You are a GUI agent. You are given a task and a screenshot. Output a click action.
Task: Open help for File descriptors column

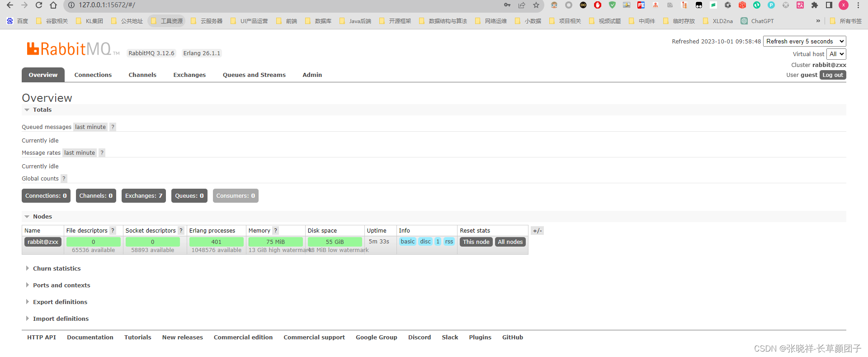click(x=113, y=231)
